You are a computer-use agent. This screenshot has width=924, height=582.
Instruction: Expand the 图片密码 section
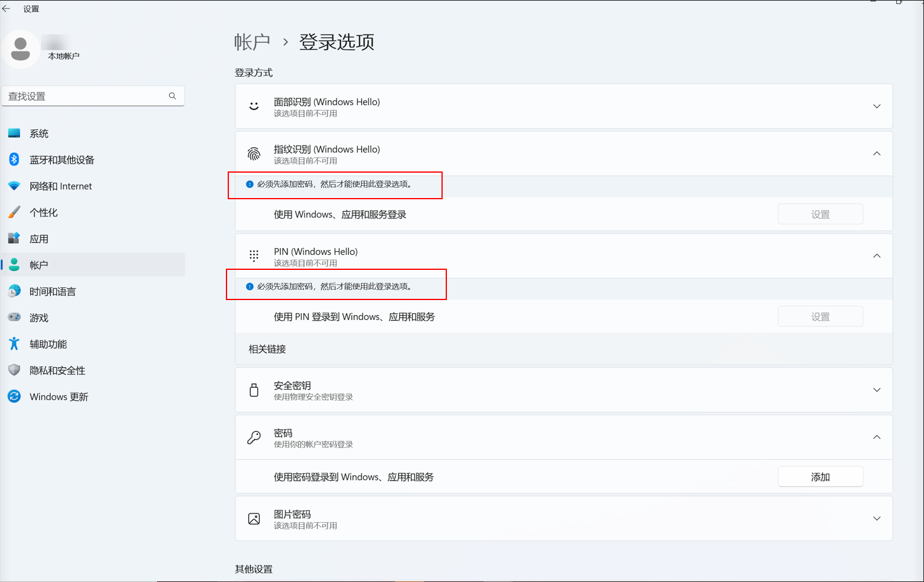pos(876,519)
